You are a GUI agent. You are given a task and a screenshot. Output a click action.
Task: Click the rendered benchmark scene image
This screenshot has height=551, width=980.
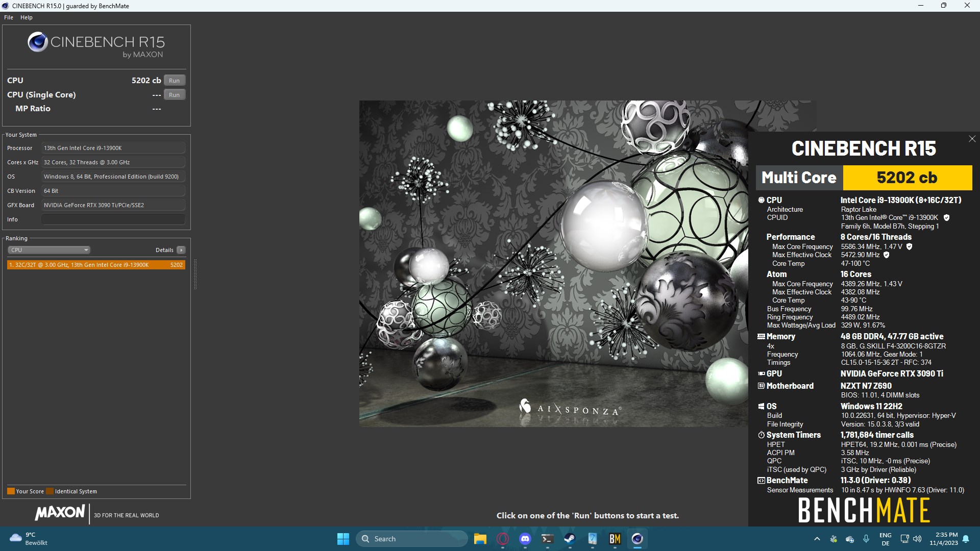pos(553,263)
